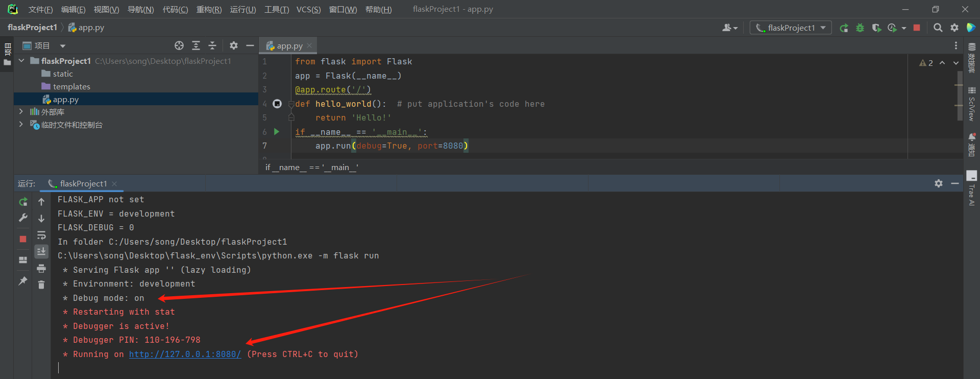Rerun flaskProject1 in run panel
Viewport: 980px width, 379px height.
(x=23, y=202)
